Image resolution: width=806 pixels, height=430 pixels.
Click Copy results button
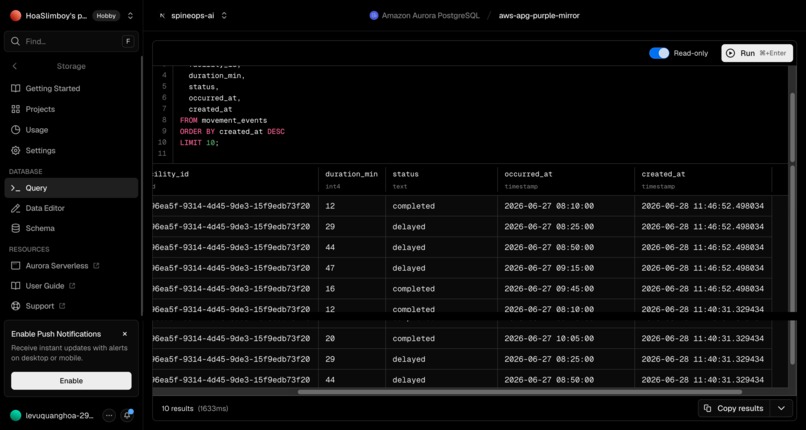click(x=734, y=408)
